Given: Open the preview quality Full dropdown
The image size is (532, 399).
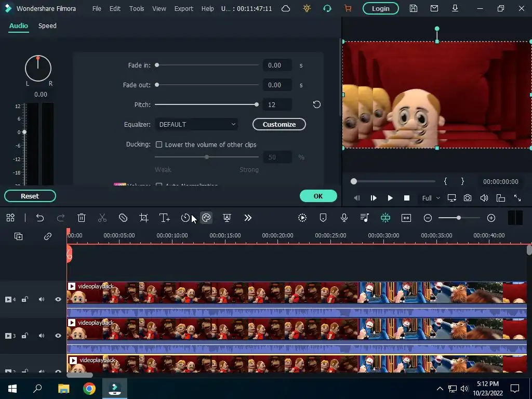Looking at the screenshot, I should click(x=431, y=198).
